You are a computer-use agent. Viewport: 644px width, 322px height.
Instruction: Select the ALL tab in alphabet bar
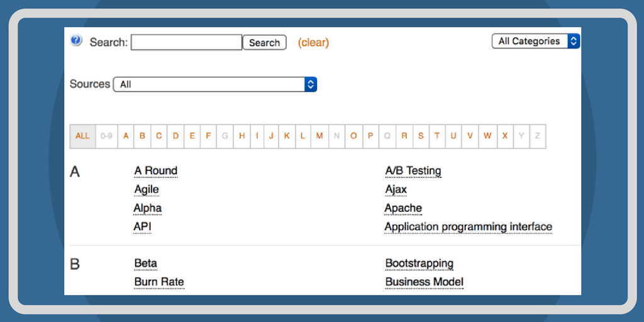[82, 136]
